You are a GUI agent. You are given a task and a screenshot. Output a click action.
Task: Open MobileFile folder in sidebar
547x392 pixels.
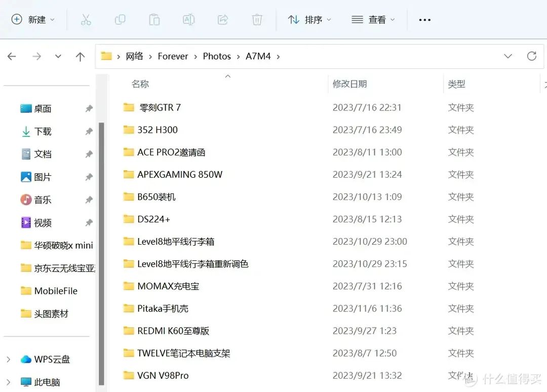(49, 291)
